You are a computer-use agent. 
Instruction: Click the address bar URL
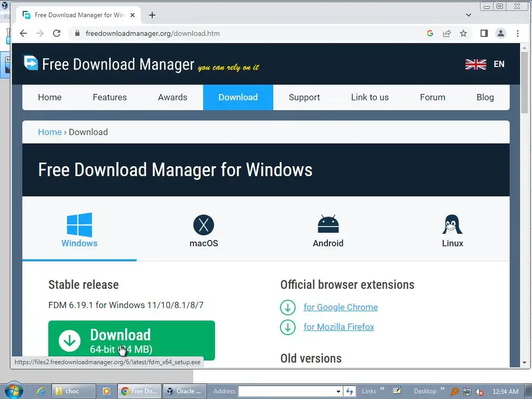(x=153, y=33)
